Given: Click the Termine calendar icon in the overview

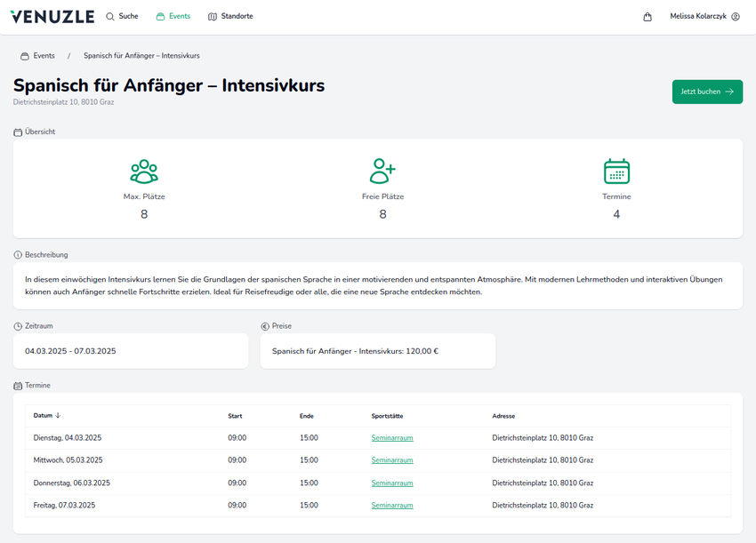Looking at the screenshot, I should 616,171.
